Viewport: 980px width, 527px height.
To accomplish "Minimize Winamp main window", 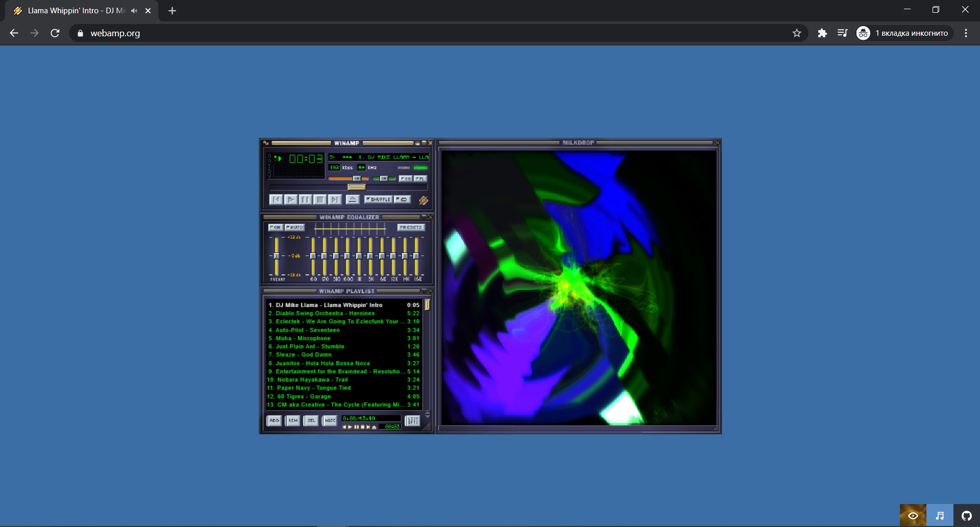I will click(x=417, y=143).
